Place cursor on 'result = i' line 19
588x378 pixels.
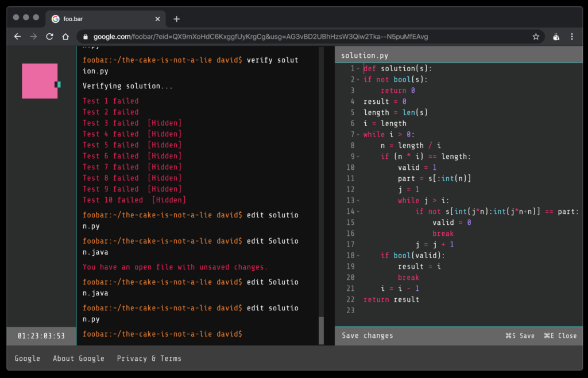pos(419,267)
